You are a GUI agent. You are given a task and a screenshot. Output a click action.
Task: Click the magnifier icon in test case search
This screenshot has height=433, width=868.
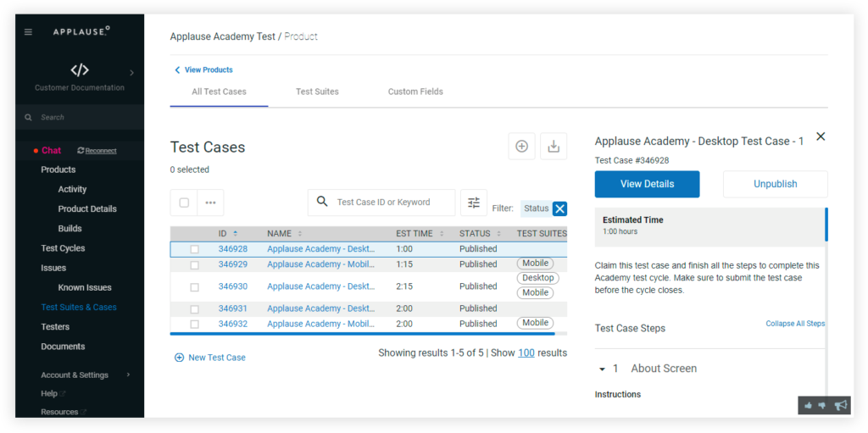pyautogui.click(x=322, y=202)
